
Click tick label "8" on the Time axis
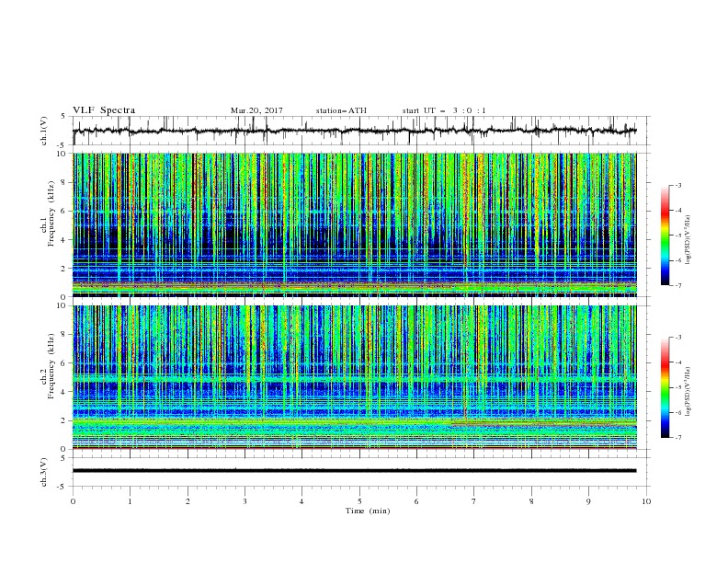(x=531, y=501)
